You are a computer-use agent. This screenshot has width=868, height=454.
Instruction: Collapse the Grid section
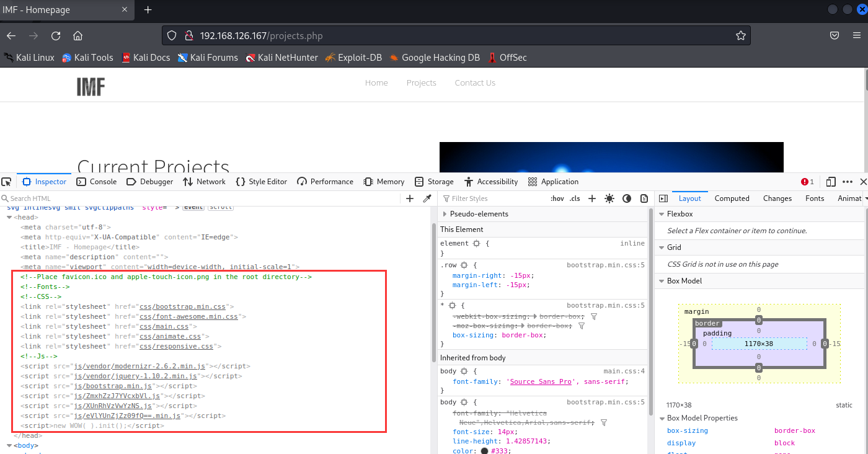662,247
